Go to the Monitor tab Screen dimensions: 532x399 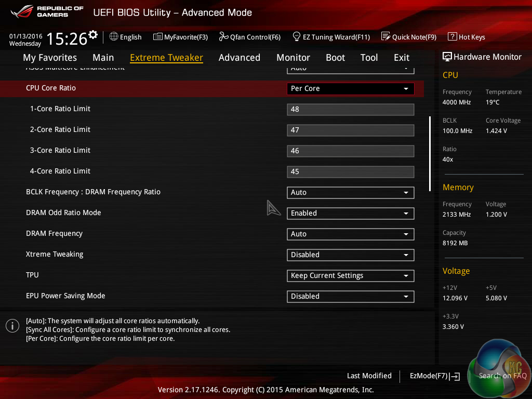pyautogui.click(x=293, y=58)
